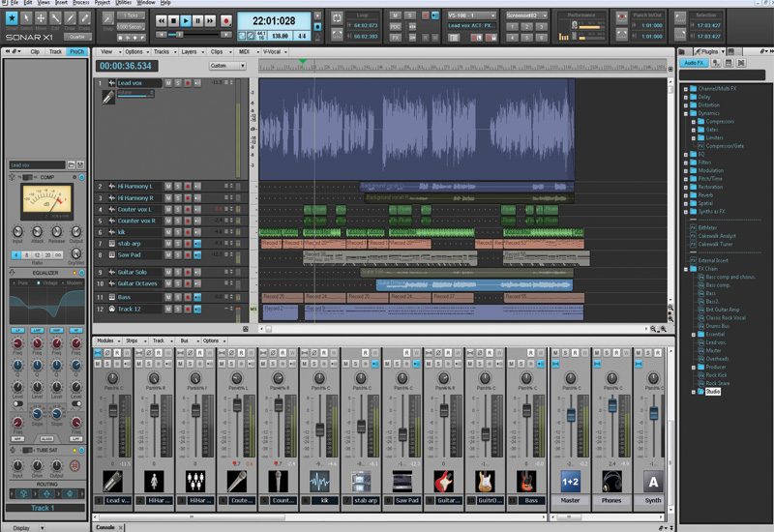Open the File menu
Image resolution: width=774 pixels, height=532 pixels.
(x=15, y=3)
